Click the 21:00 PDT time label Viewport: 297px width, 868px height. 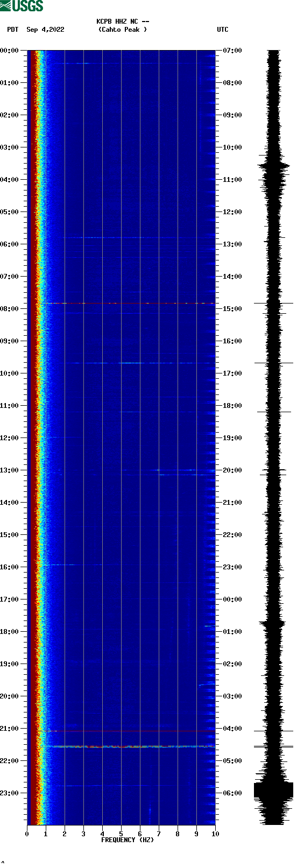click(10, 729)
